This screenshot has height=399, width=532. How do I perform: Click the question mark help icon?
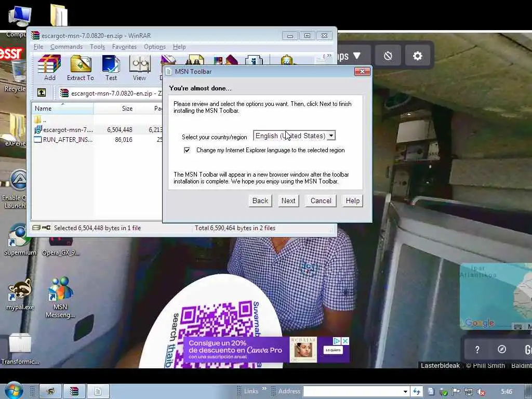coord(477,350)
